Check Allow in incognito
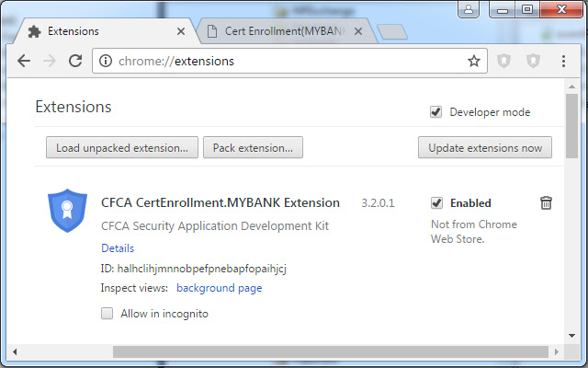Image resolution: width=588 pixels, height=368 pixels. (107, 313)
